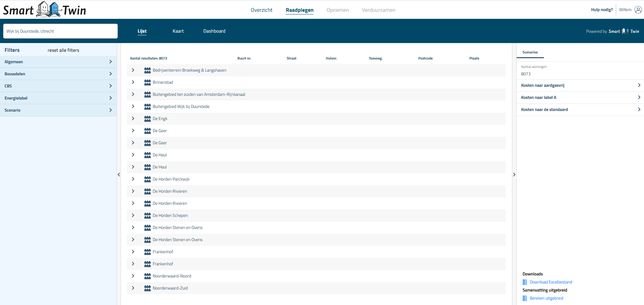Click the Binnenstad neighborhood icon
The image size is (644, 305).
[147, 82]
